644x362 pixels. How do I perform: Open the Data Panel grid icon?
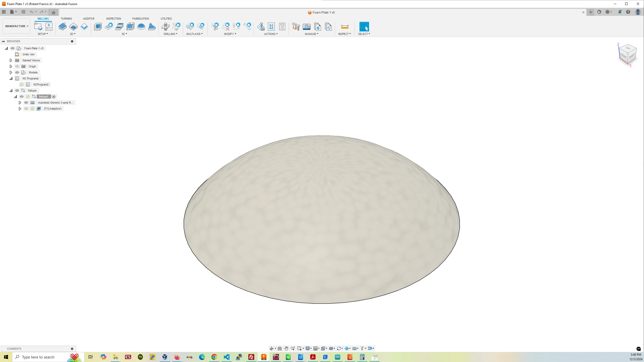[x=4, y=12]
